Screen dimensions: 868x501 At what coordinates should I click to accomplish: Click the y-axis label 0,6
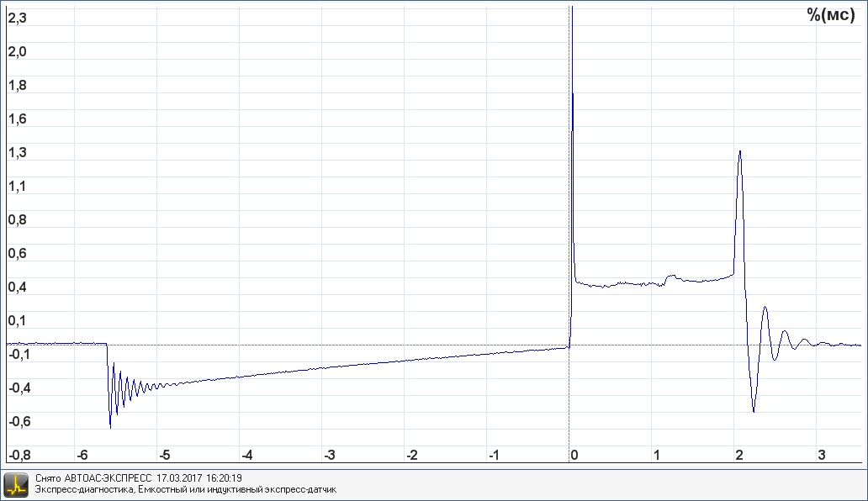click(17, 254)
